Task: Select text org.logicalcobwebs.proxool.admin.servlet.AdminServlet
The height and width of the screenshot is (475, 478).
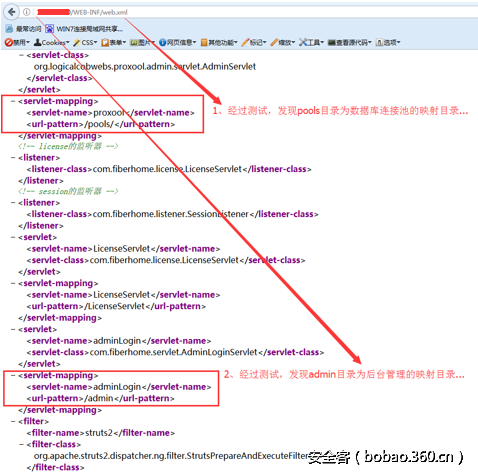Action: click(145, 67)
